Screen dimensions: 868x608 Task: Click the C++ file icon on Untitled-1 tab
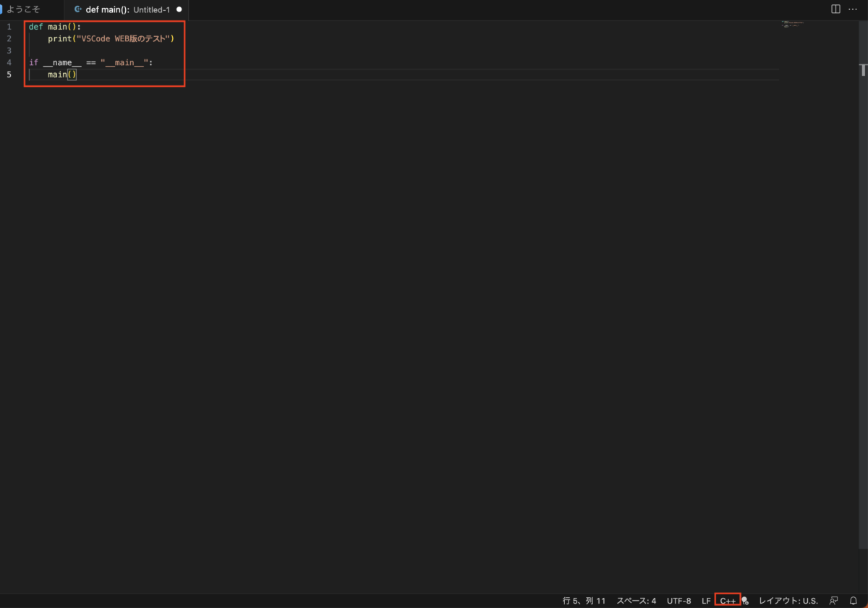(78, 9)
